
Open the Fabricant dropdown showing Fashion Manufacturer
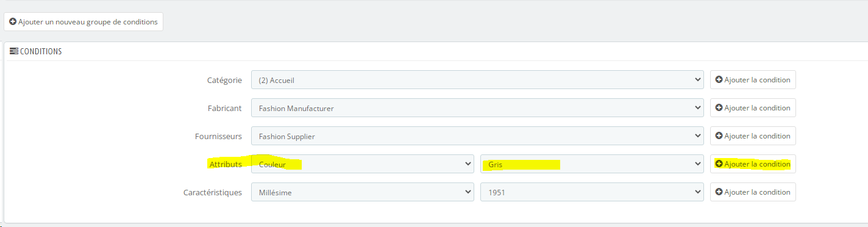click(x=478, y=108)
